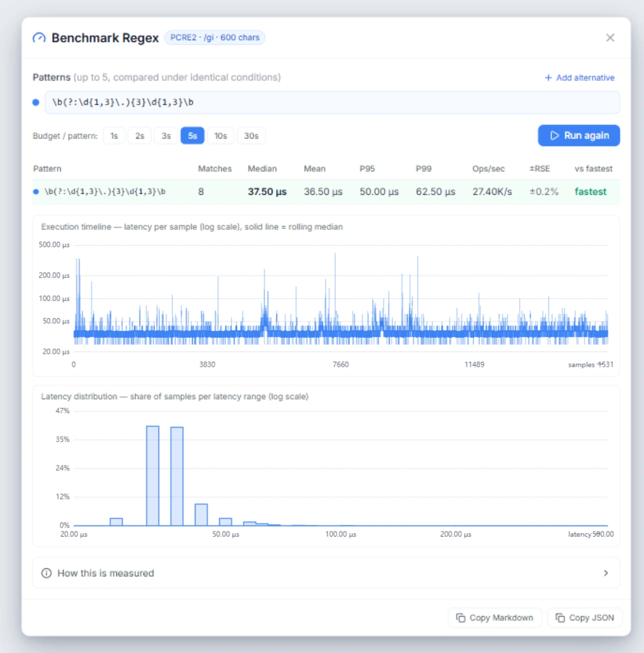The height and width of the screenshot is (653, 644).
Task: Choose the 10s budget option
Action: pyautogui.click(x=221, y=136)
